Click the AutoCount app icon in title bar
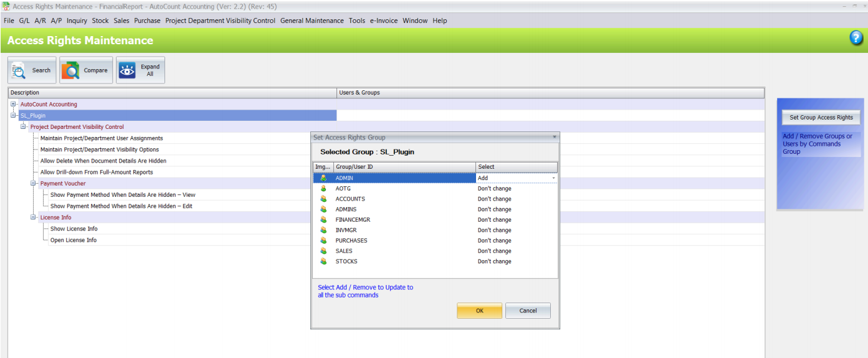868x358 pixels. pyautogui.click(x=6, y=6)
